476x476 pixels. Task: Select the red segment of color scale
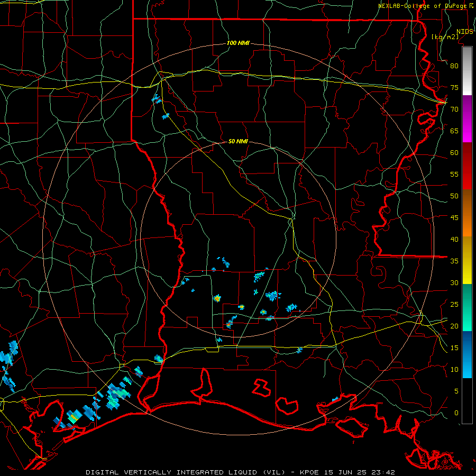click(467, 166)
